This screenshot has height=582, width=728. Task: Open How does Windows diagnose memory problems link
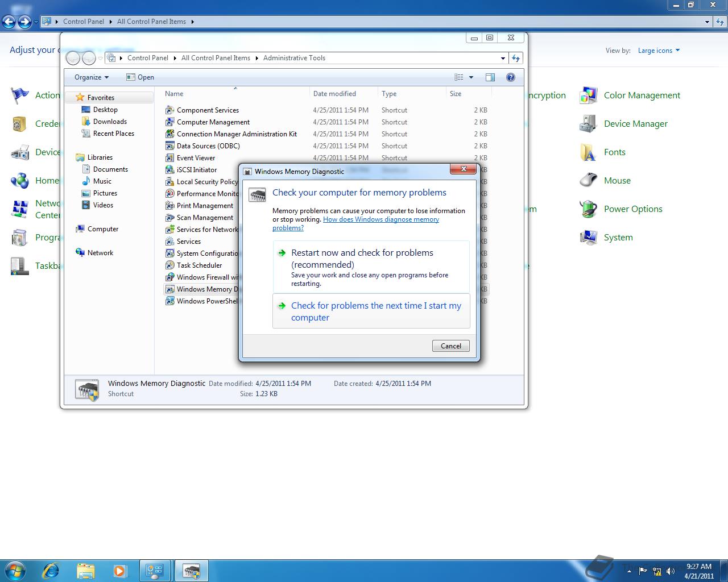tap(355, 223)
